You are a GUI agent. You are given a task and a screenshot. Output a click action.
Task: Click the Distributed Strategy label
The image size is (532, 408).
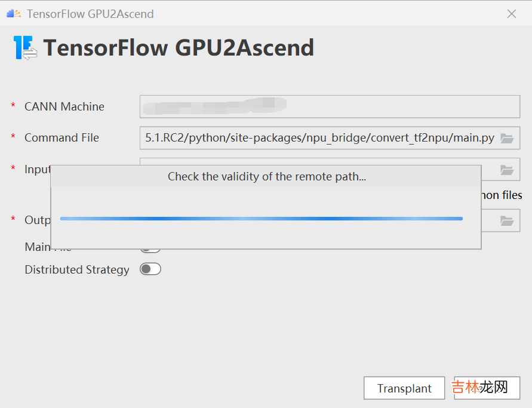(76, 270)
